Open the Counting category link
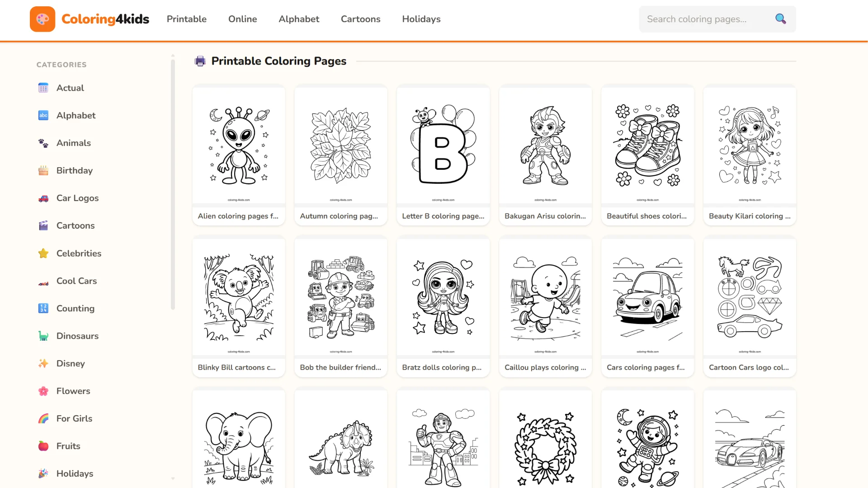868x488 pixels. pyautogui.click(x=75, y=308)
